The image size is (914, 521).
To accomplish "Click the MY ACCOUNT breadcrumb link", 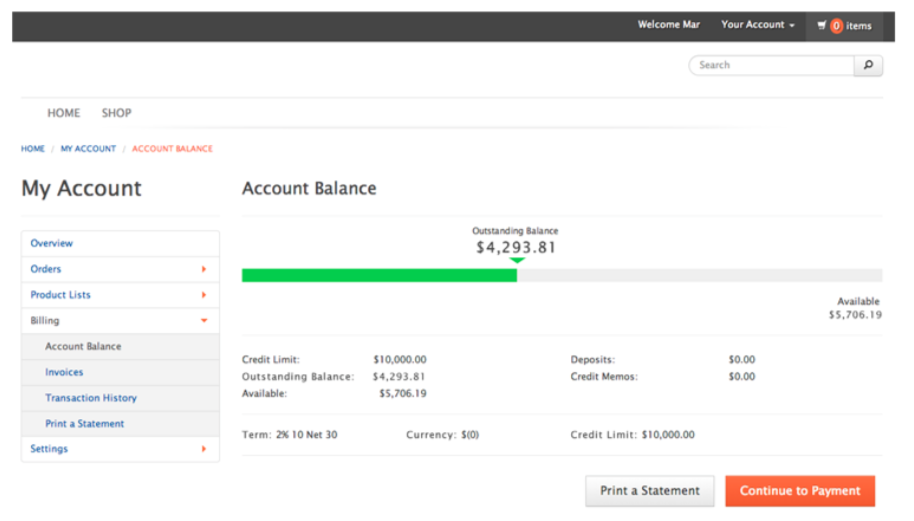I will click(88, 149).
